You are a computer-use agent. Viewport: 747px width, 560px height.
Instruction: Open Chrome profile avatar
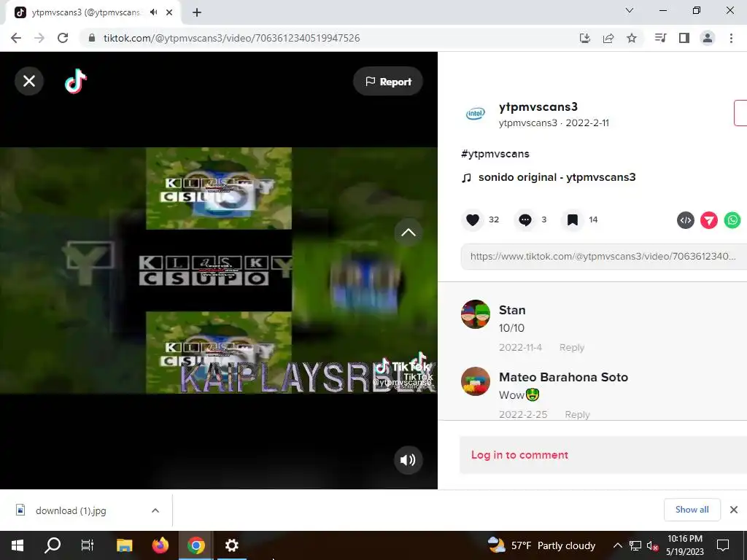click(708, 38)
